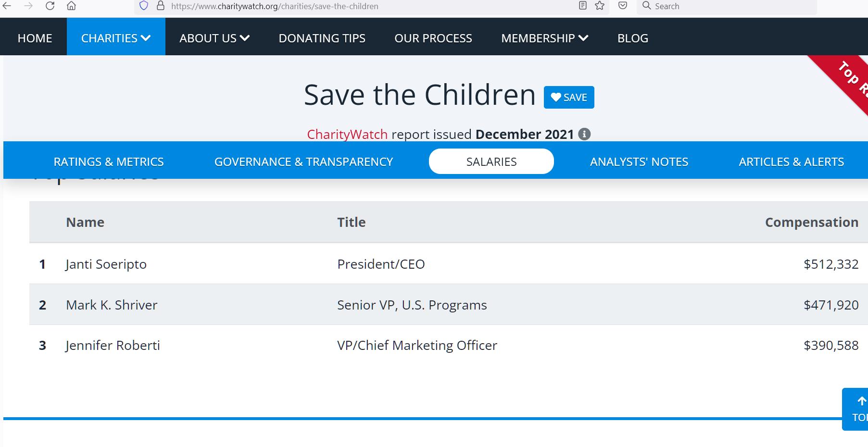Show report date info icon

click(584, 134)
